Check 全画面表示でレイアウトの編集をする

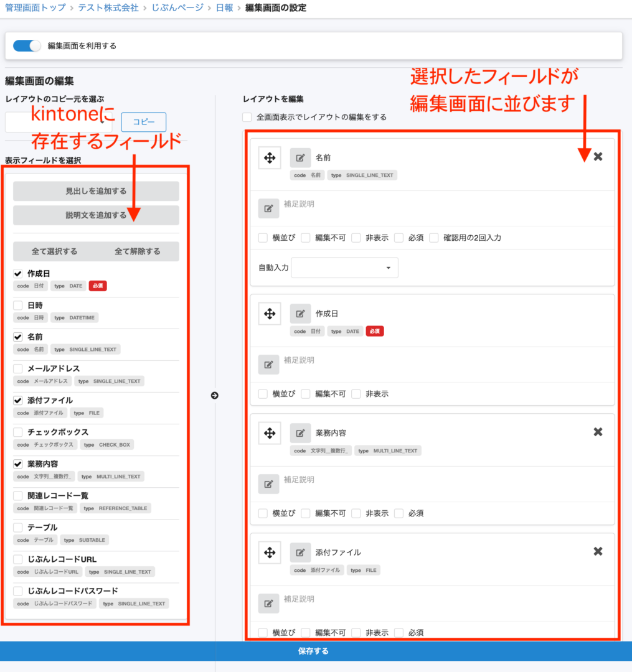click(x=247, y=118)
